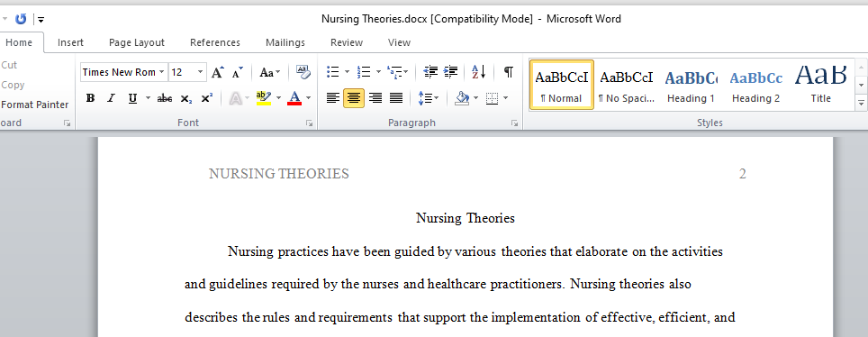Apply the Normal style
The image size is (868, 337).
pyautogui.click(x=561, y=85)
